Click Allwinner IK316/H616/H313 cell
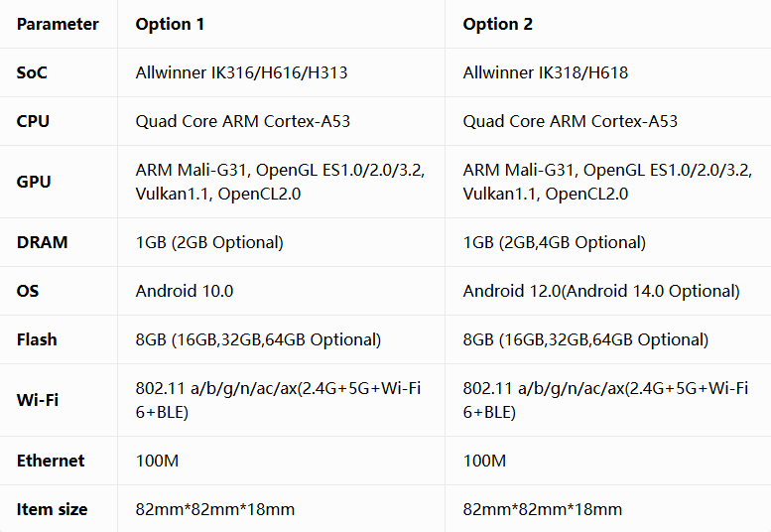This screenshot has width=771, height=532. (x=241, y=72)
